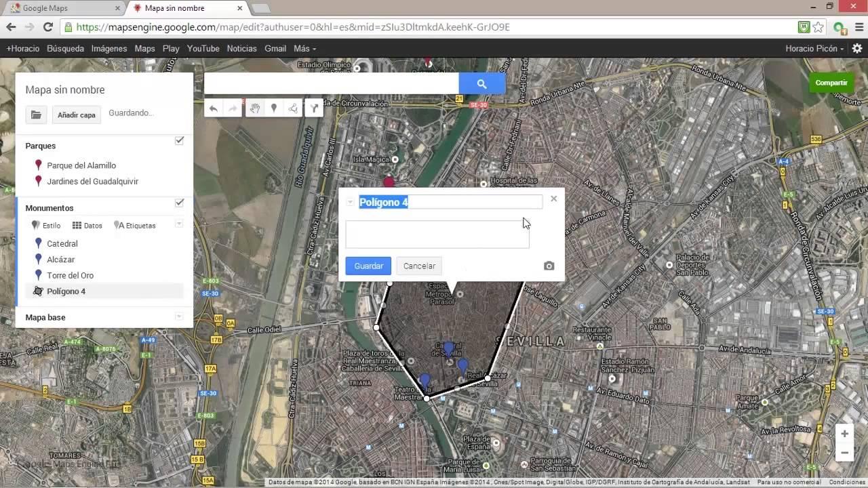
Task: Open the folder icon in the map panel
Action: coord(36,115)
